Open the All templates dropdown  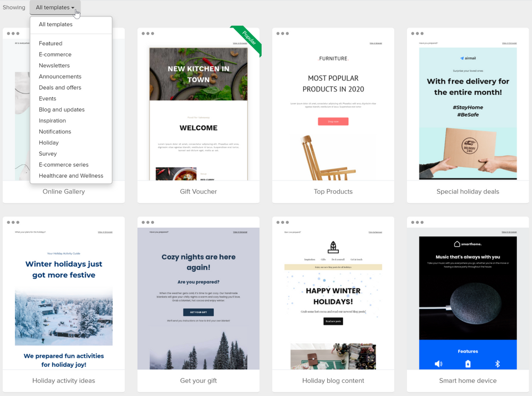(x=55, y=7)
